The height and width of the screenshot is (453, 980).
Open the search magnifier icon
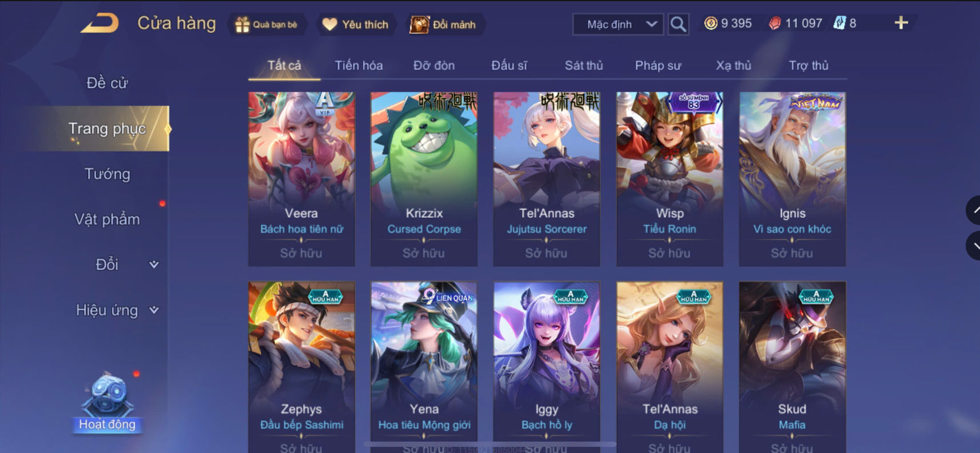click(x=678, y=24)
